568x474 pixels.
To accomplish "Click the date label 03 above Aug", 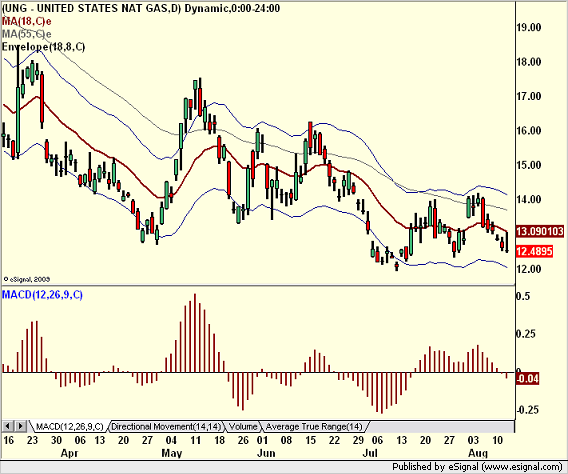I will click(473, 440).
